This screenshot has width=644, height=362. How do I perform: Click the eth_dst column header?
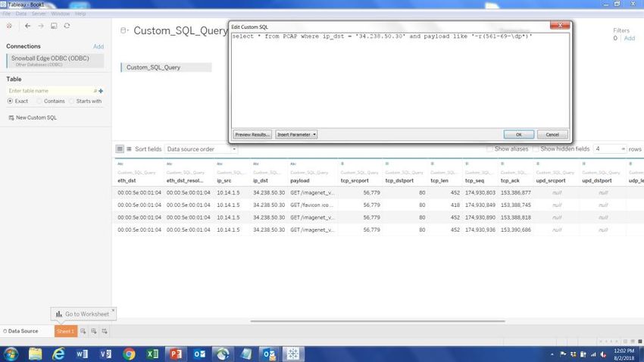coord(127,180)
